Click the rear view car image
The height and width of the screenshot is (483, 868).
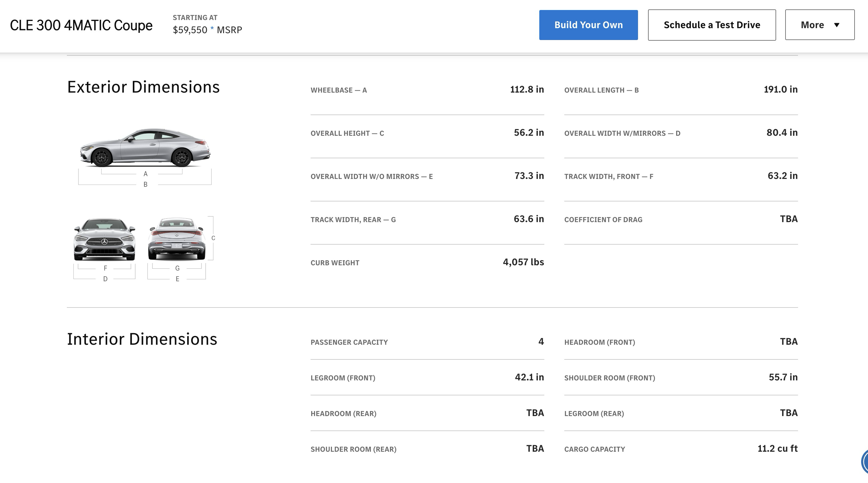click(x=176, y=239)
